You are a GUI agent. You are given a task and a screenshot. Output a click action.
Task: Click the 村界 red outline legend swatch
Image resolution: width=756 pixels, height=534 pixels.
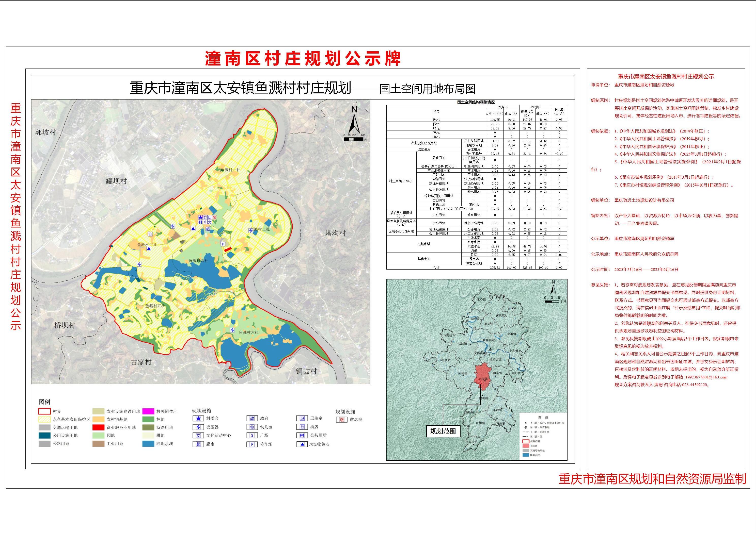(44, 411)
